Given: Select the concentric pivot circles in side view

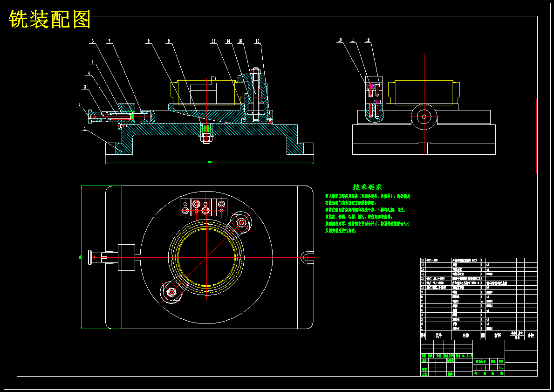Looking at the screenshot, I should pyautogui.click(x=424, y=117).
